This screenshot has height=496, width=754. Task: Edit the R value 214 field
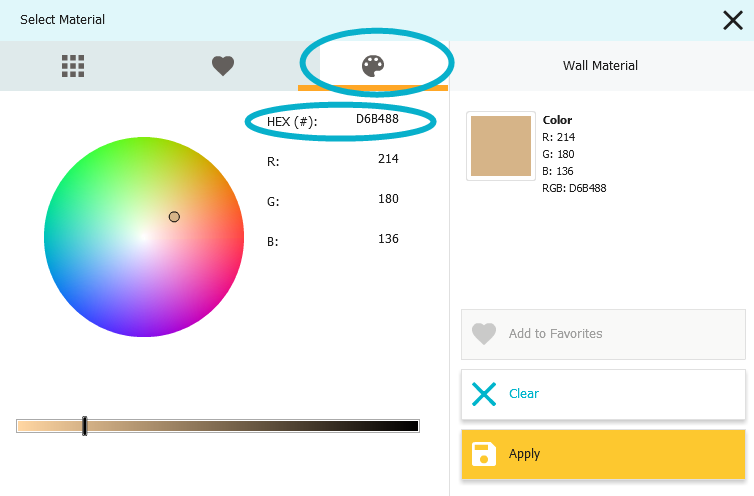[x=388, y=159]
